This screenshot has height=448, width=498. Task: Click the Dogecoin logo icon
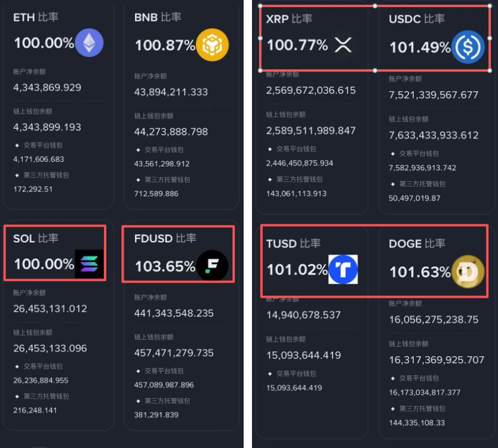tap(468, 269)
